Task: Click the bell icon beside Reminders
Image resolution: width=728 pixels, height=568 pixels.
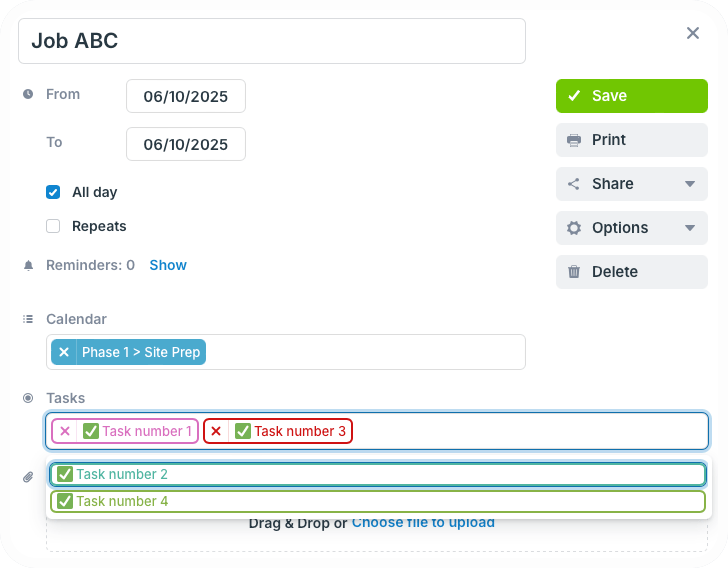Action: pos(28,265)
